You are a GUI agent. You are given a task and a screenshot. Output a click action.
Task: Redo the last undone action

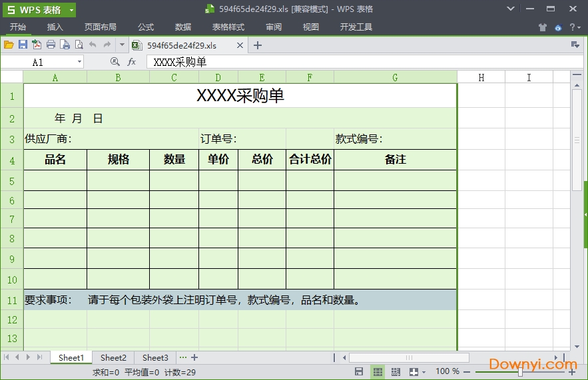tap(107, 45)
